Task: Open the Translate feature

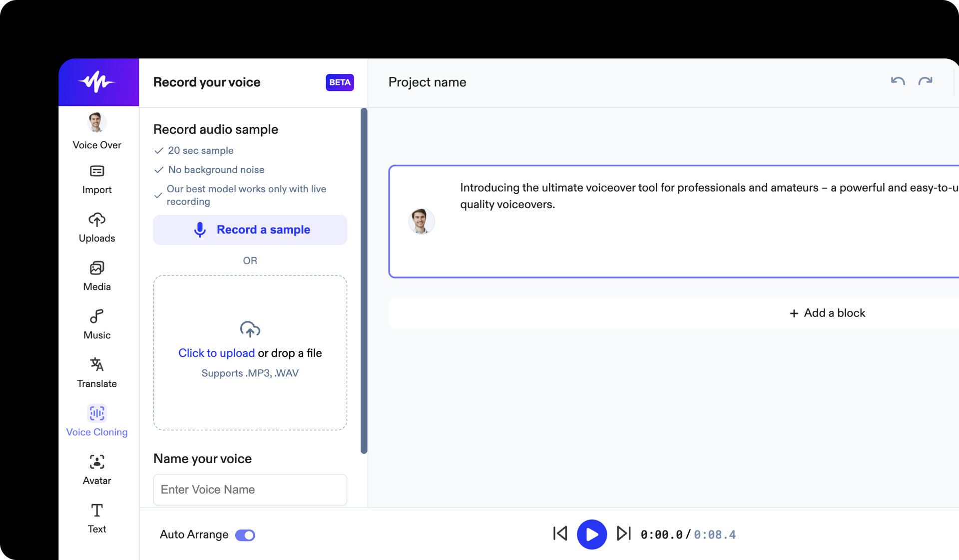Action: [x=96, y=372]
